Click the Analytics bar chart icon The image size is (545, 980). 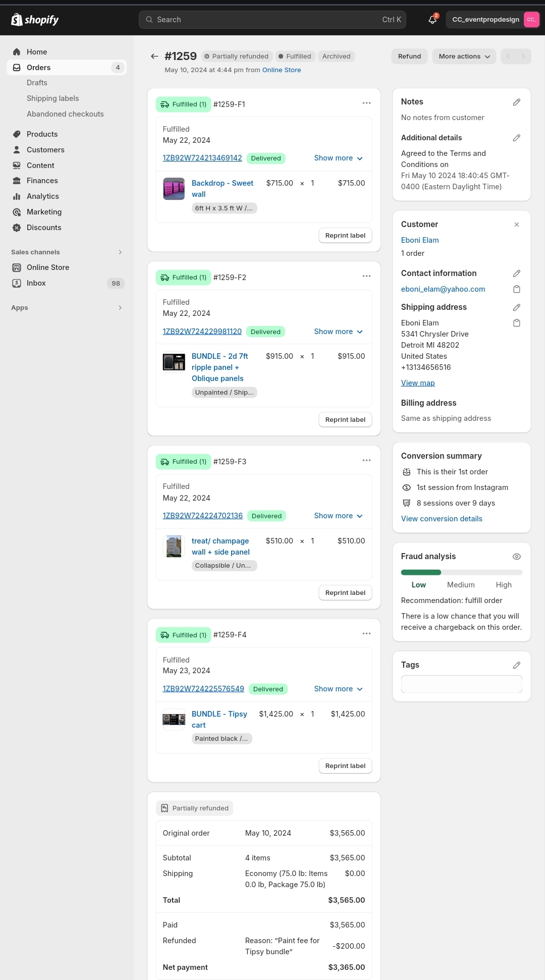[x=17, y=196]
